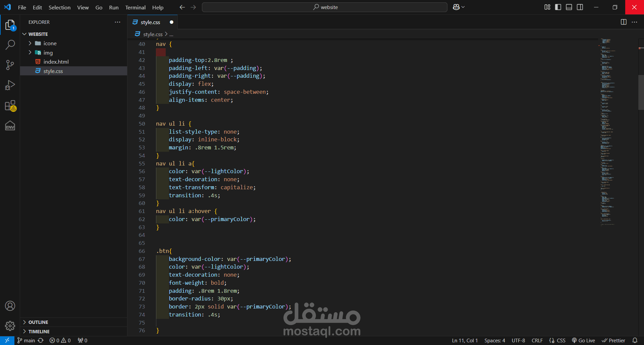Image resolution: width=644 pixels, height=345 pixels.
Task: Open editor More Actions ellipsis
Action: click(x=634, y=22)
